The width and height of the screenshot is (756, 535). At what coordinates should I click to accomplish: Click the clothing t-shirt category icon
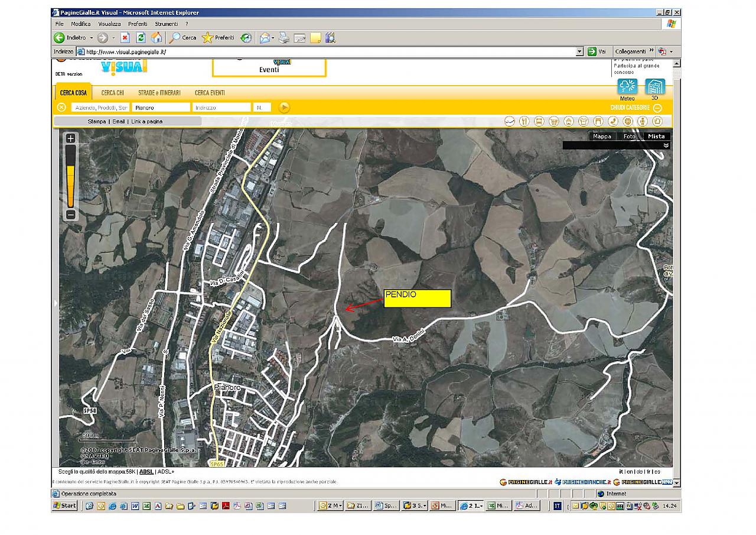(x=583, y=121)
